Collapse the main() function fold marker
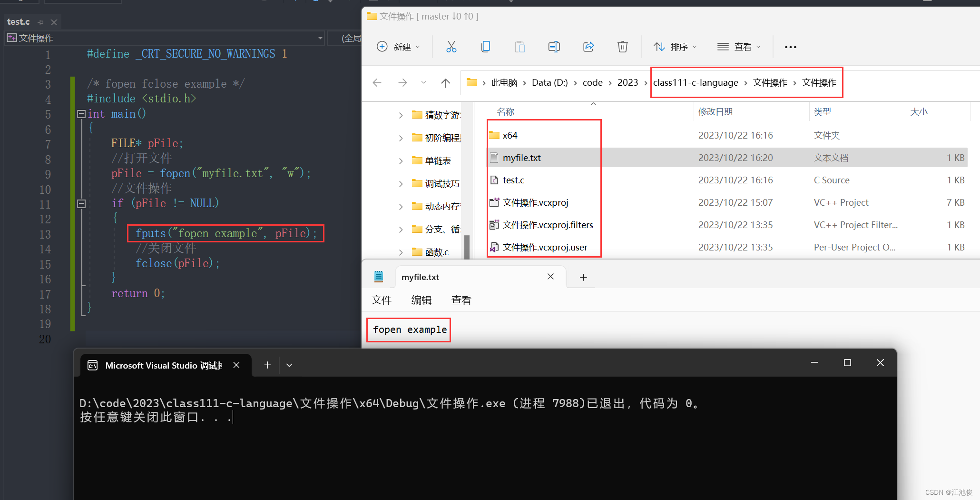The width and height of the screenshot is (980, 500). [x=81, y=114]
